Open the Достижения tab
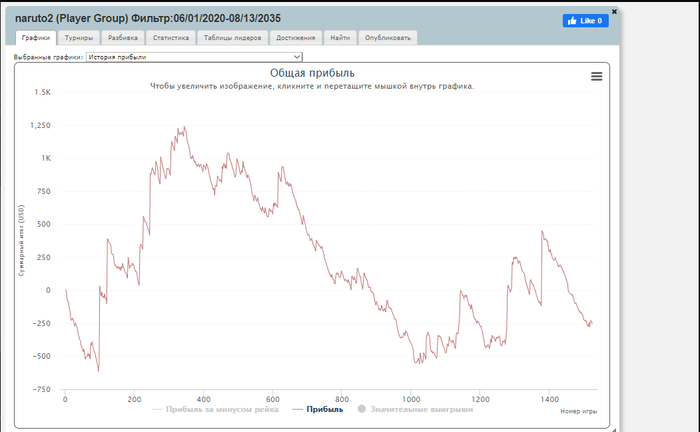Viewport: 700px width, 432px height. [x=296, y=38]
